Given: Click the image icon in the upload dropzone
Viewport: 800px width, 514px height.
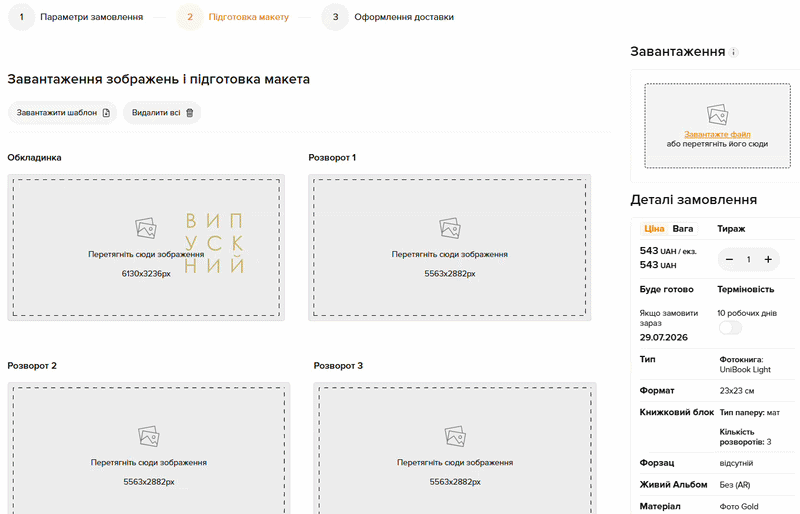Looking at the screenshot, I should tap(717, 115).
